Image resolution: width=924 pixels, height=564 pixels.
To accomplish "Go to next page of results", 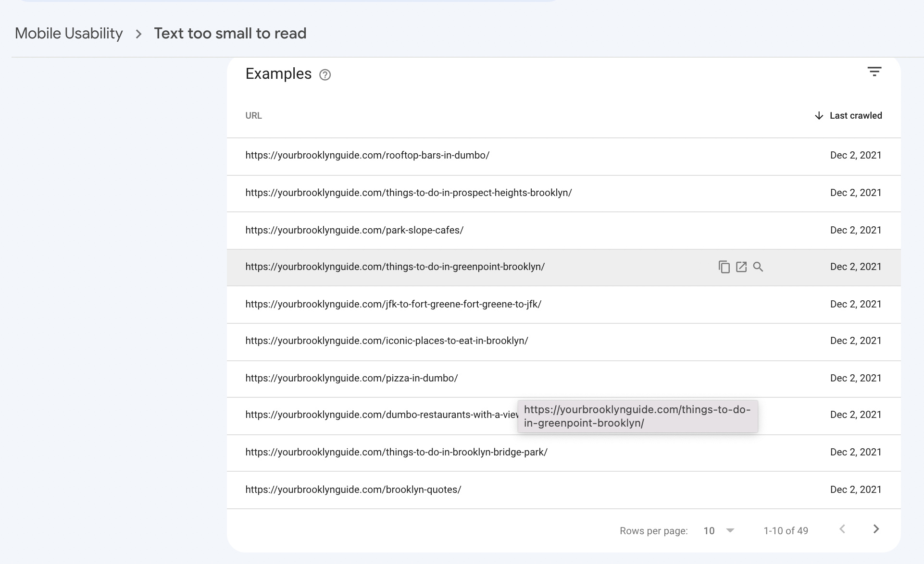I will pyautogui.click(x=876, y=529).
